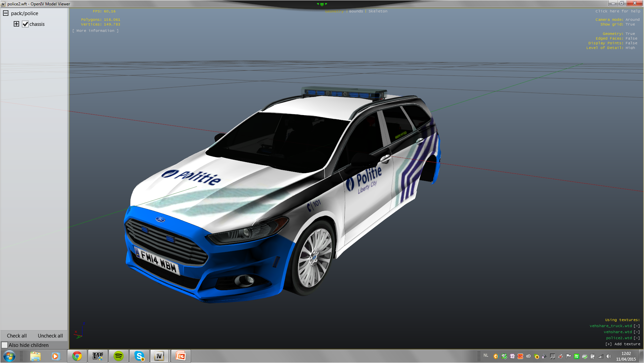Viewport: 644px width, 363px height.
Task: Click FPS counter readout
Action: (104, 11)
